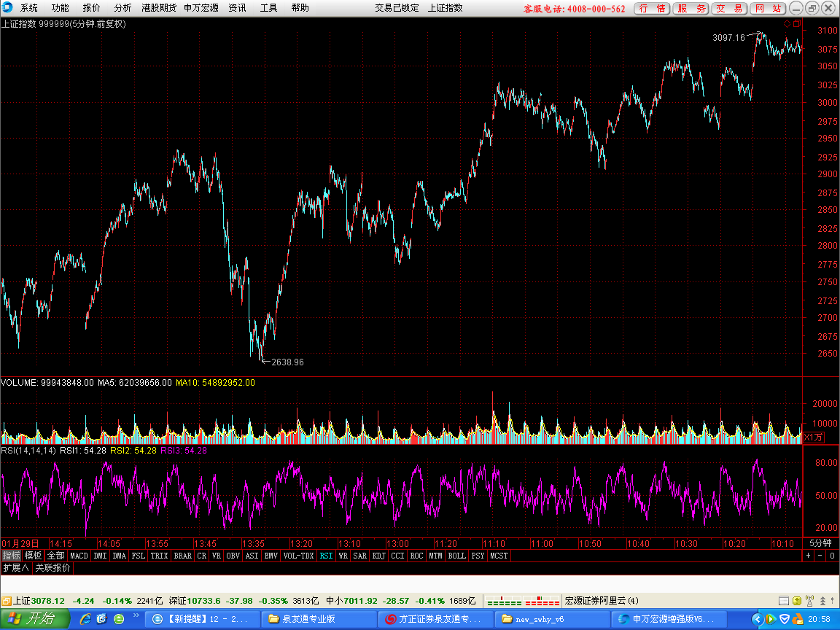
Task: Click the green market breadth bars indicator
Action: [504, 601]
